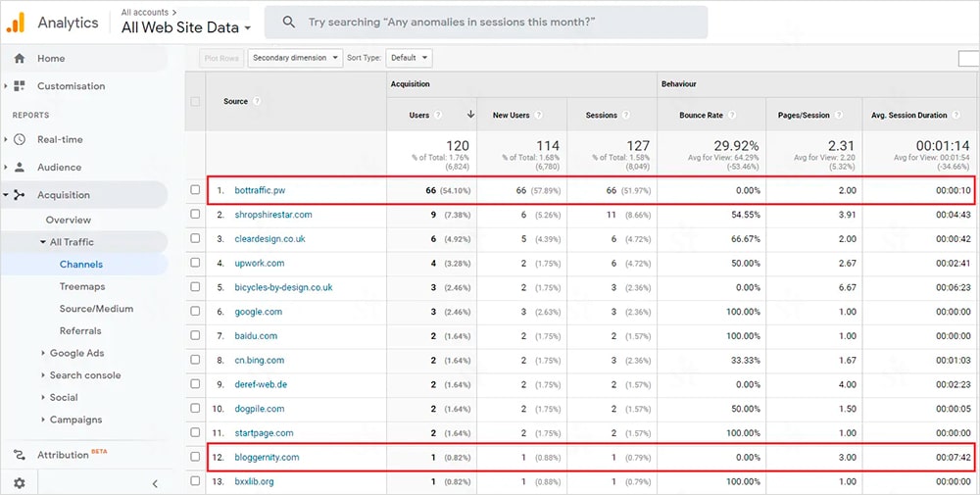Click the Audience person icon
This screenshot has width=980, height=495.
[20, 167]
